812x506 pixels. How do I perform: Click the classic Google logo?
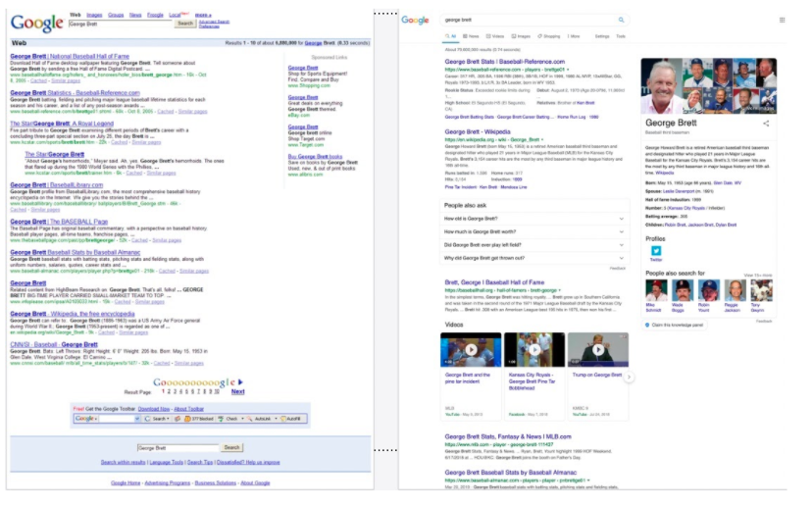point(38,21)
